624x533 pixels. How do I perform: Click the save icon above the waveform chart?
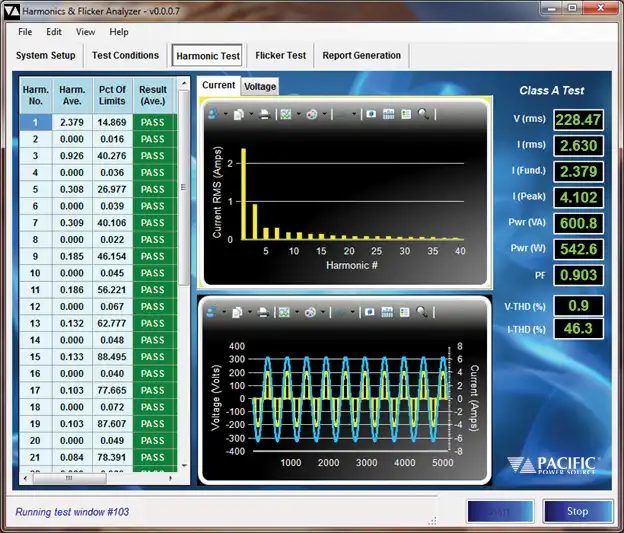(x=211, y=312)
